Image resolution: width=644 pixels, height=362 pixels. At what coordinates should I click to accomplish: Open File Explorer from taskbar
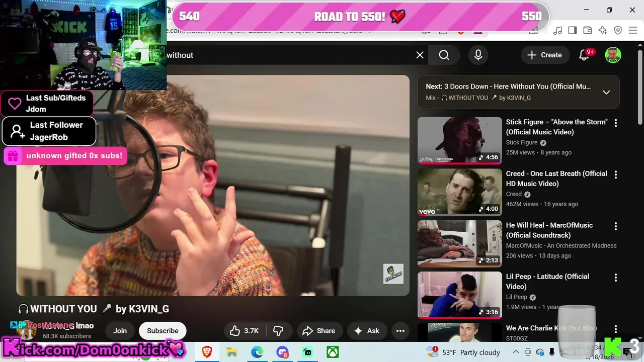click(232, 352)
